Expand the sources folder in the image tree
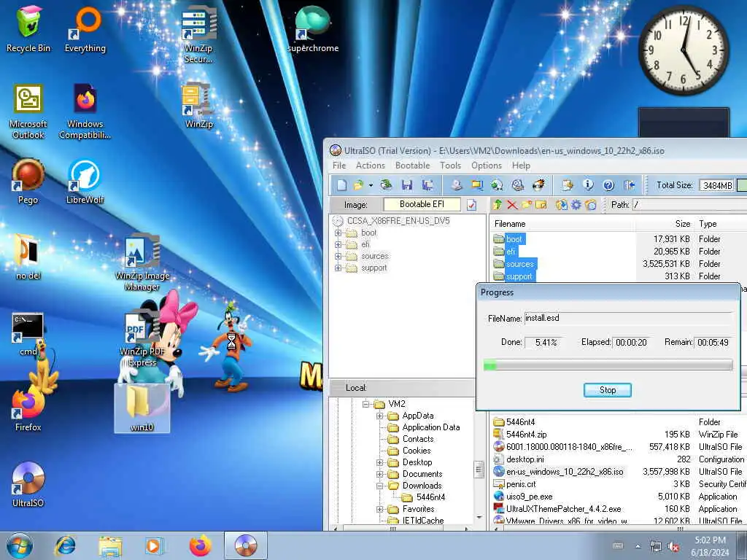This screenshot has height=560, width=747. (x=338, y=256)
